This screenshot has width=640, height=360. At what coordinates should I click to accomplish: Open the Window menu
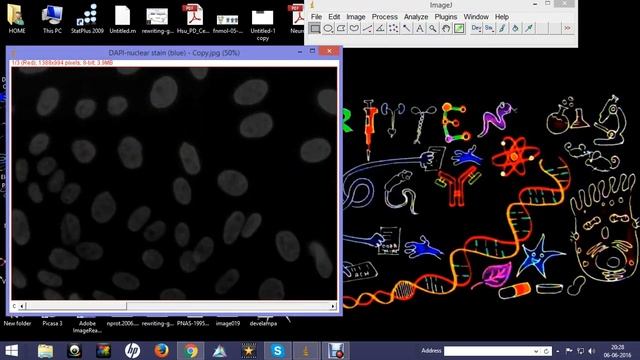point(476,17)
